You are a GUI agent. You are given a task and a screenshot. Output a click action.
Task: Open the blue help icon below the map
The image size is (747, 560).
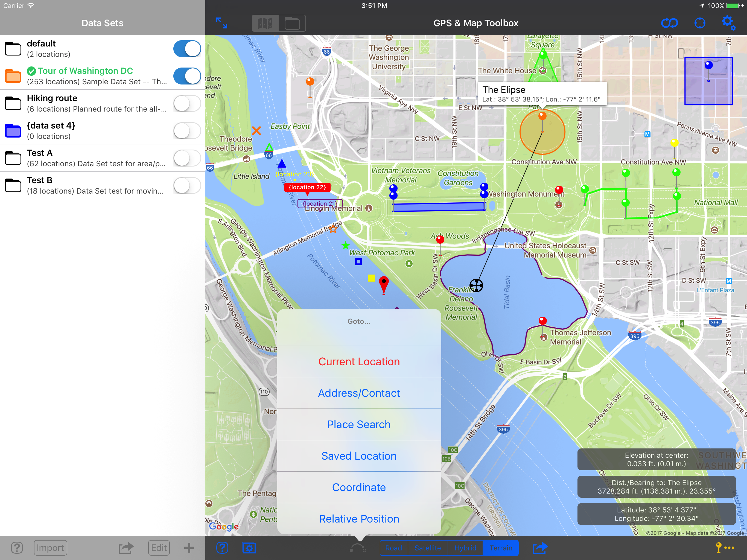pos(222,547)
